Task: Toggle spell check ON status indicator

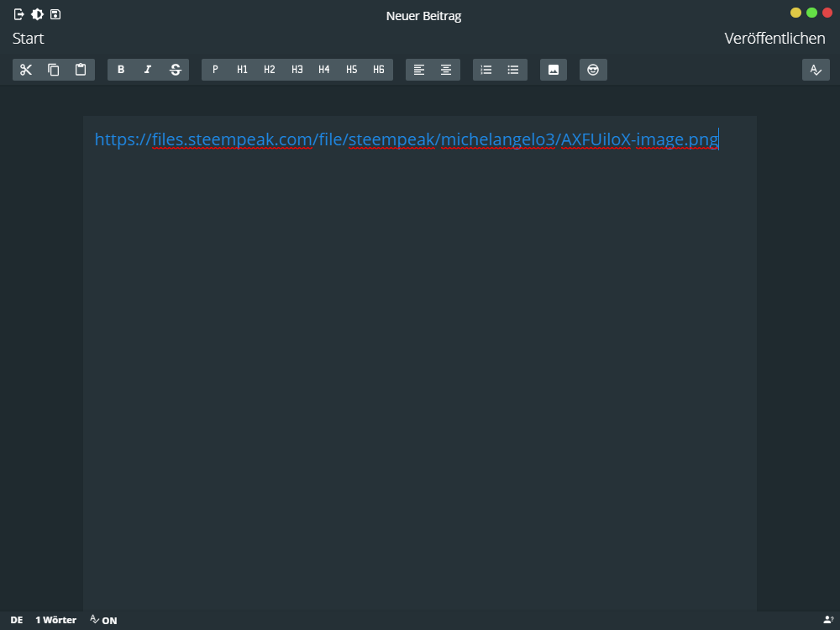Action: (x=103, y=620)
